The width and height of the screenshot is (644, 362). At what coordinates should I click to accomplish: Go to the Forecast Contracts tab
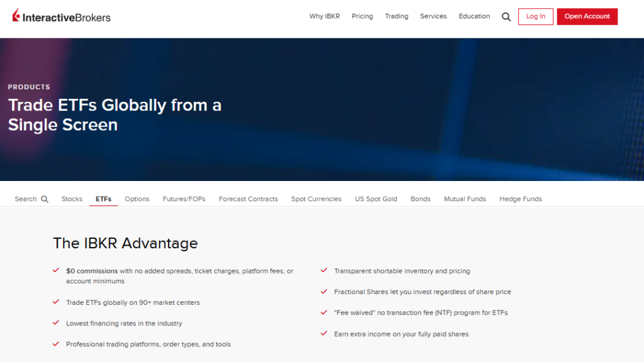248,199
